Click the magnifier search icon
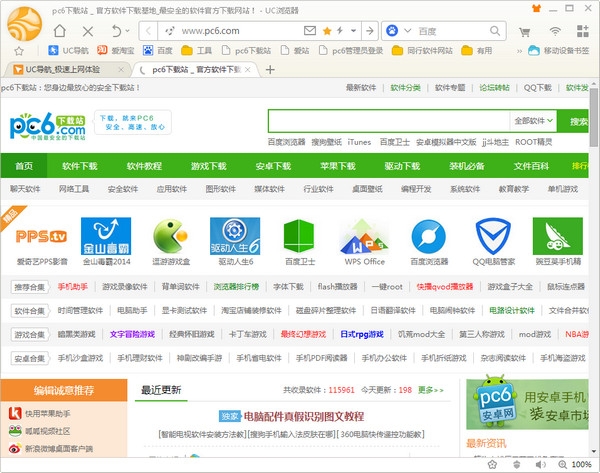This screenshot has width=600, height=473. tap(495, 31)
